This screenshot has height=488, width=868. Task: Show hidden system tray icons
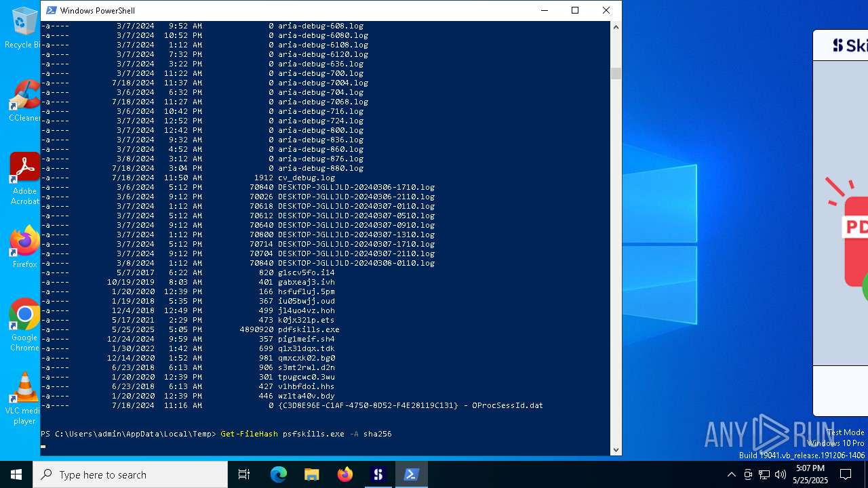tap(731, 474)
